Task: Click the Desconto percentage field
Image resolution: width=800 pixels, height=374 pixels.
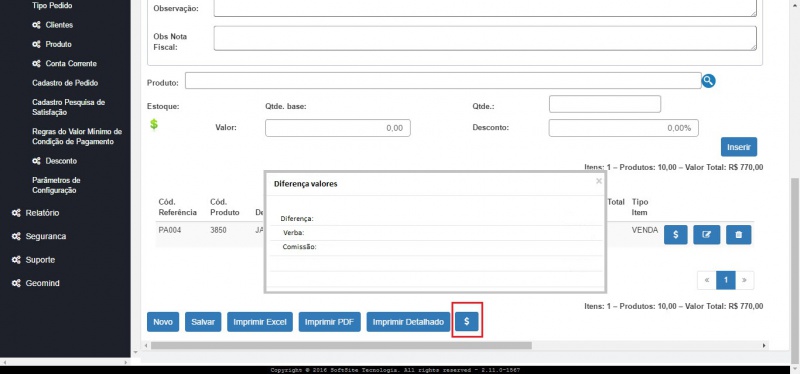Action: (x=623, y=128)
